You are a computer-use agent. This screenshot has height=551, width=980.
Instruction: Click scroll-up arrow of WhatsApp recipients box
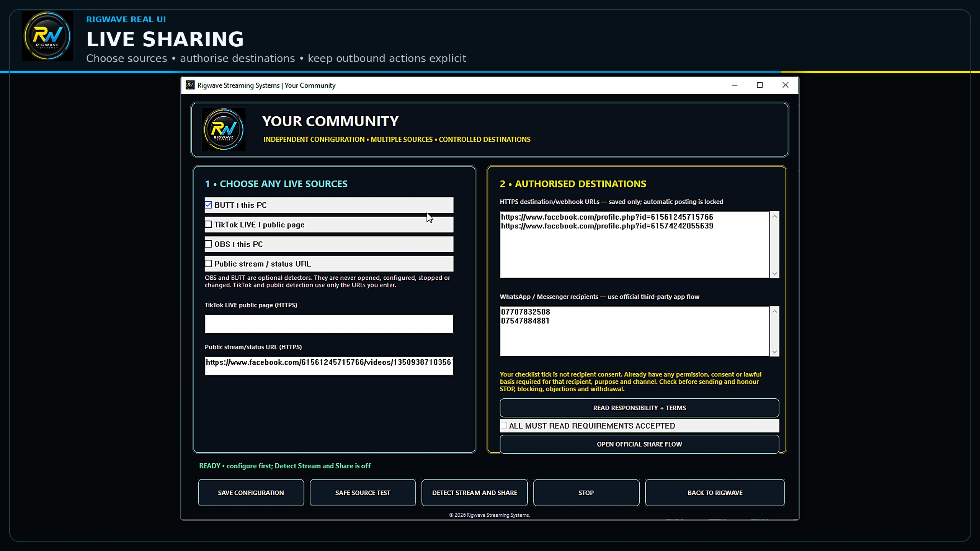[x=774, y=311]
